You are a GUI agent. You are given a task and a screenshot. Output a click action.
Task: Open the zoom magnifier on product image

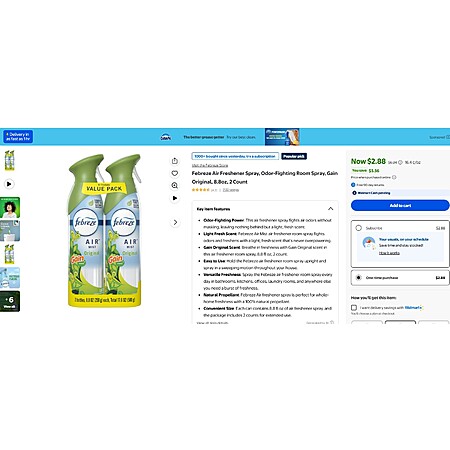175,186
